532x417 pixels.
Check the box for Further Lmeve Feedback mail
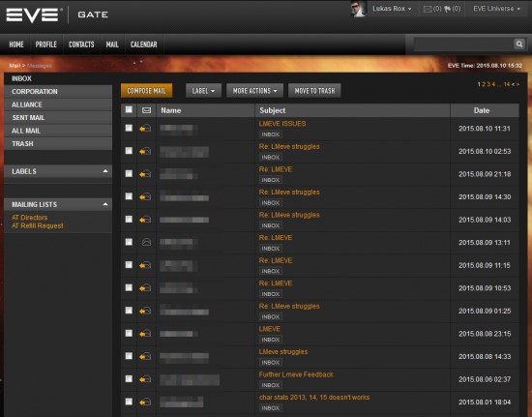click(x=129, y=378)
